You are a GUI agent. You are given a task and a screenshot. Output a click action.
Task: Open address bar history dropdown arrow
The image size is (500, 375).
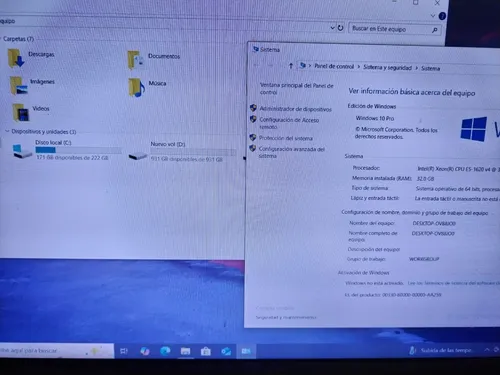click(x=332, y=28)
